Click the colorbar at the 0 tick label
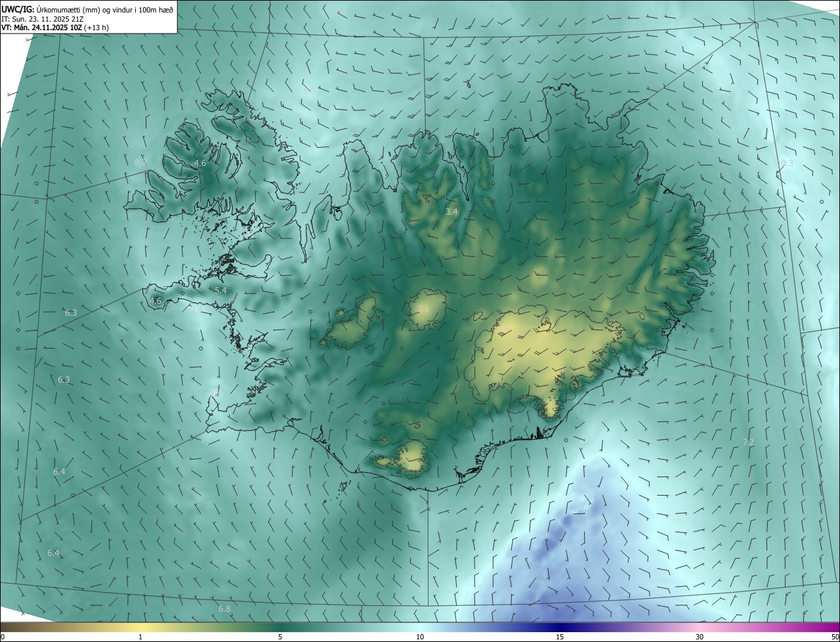 3,637
